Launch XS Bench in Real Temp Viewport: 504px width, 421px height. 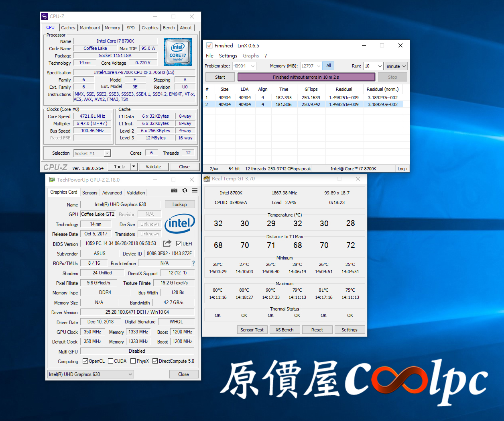coord(285,330)
